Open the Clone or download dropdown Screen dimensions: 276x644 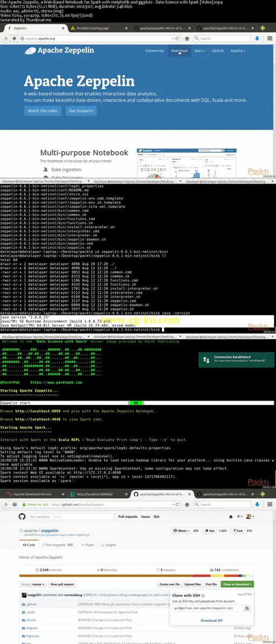(237, 584)
